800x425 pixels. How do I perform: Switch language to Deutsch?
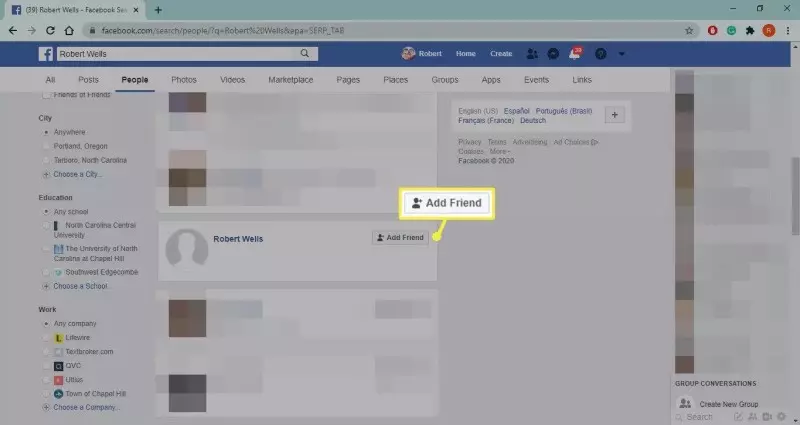coord(533,120)
